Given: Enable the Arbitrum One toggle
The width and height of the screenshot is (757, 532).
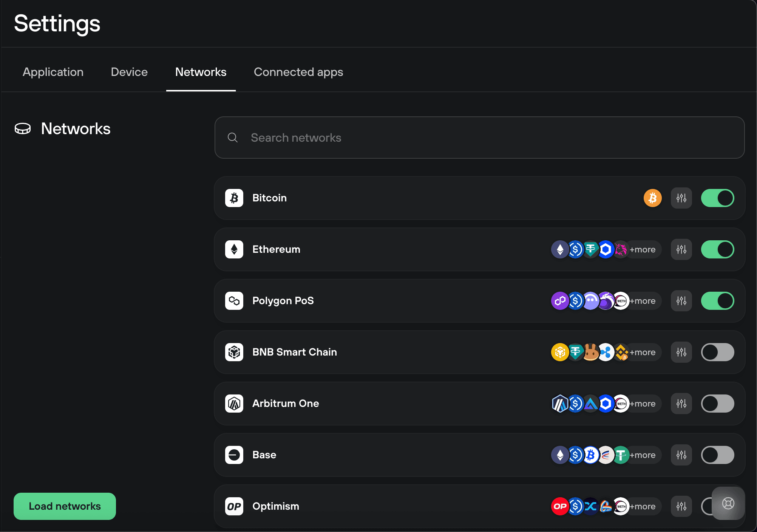Looking at the screenshot, I should [x=718, y=404].
